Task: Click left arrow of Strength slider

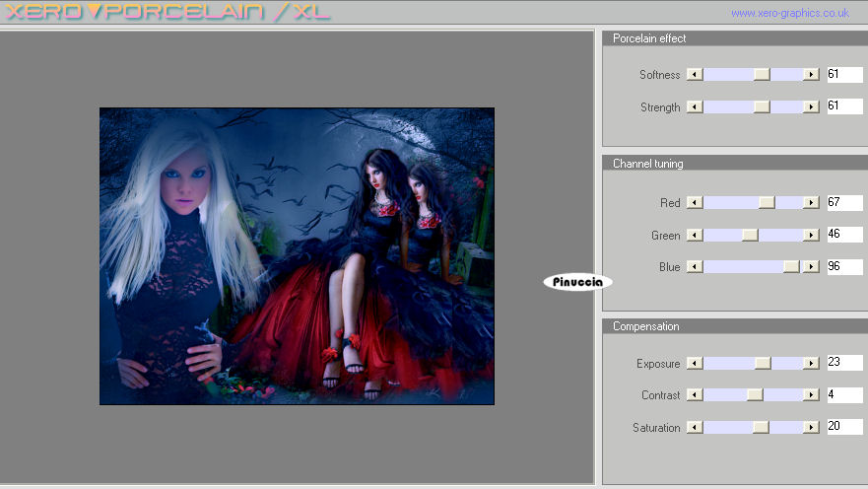Action: pyautogui.click(x=695, y=106)
